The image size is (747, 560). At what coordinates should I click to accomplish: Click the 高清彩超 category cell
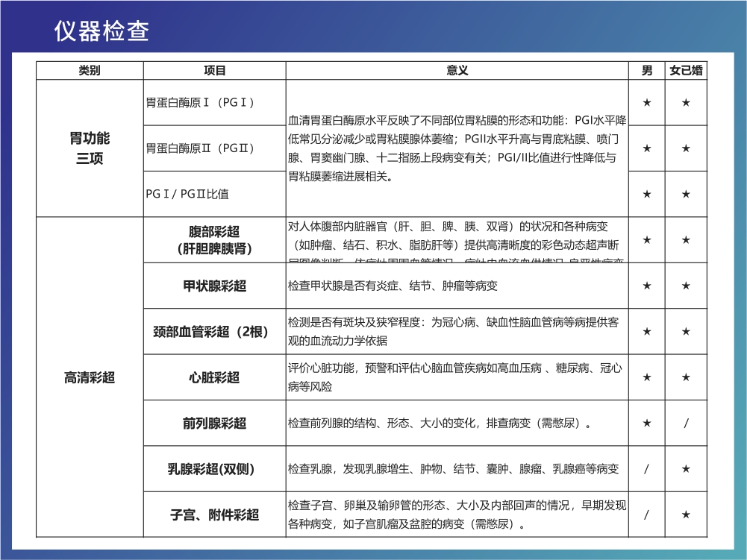[x=90, y=377]
